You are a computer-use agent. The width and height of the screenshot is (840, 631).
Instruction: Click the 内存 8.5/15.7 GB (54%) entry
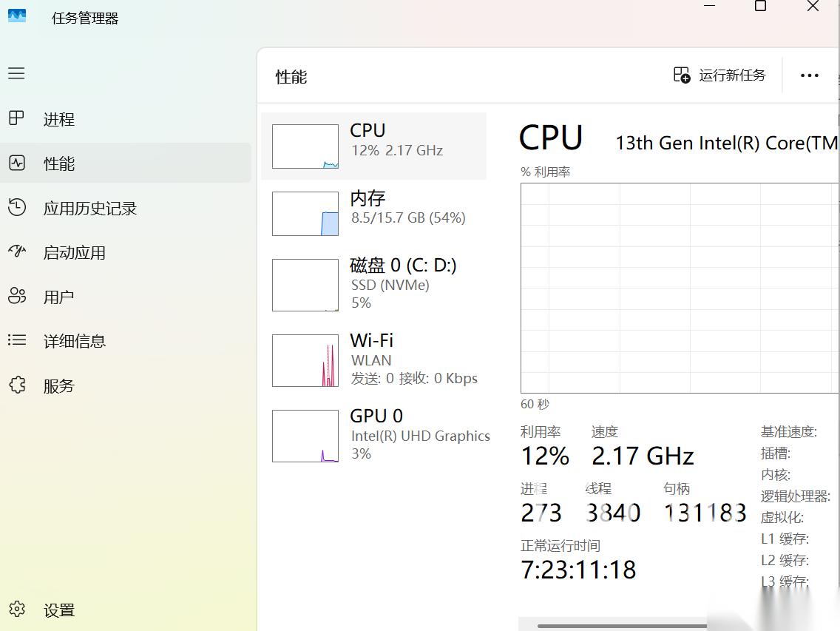point(374,213)
